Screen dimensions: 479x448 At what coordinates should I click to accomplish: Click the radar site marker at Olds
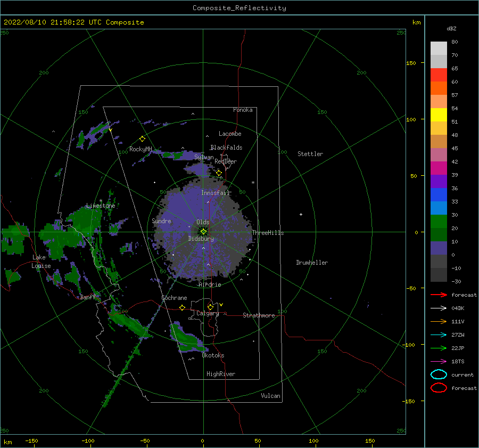tap(203, 232)
